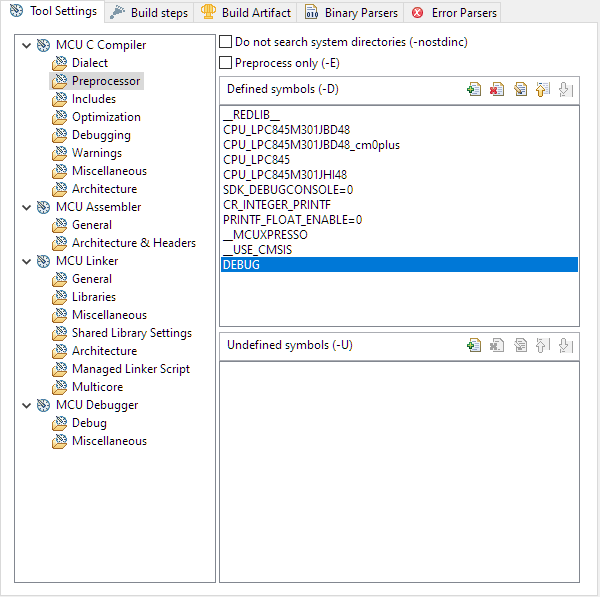The height and width of the screenshot is (597, 600).
Task: Open the Debug page under MCU Debugger
Action: pos(89,423)
